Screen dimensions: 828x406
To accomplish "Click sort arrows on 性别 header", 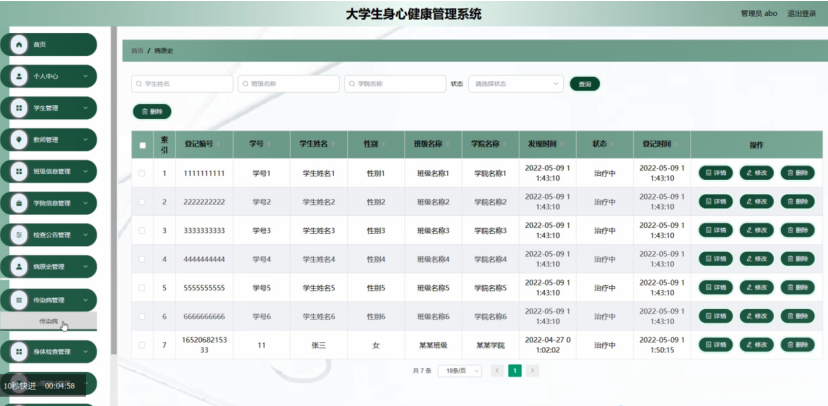I will (x=383, y=144).
